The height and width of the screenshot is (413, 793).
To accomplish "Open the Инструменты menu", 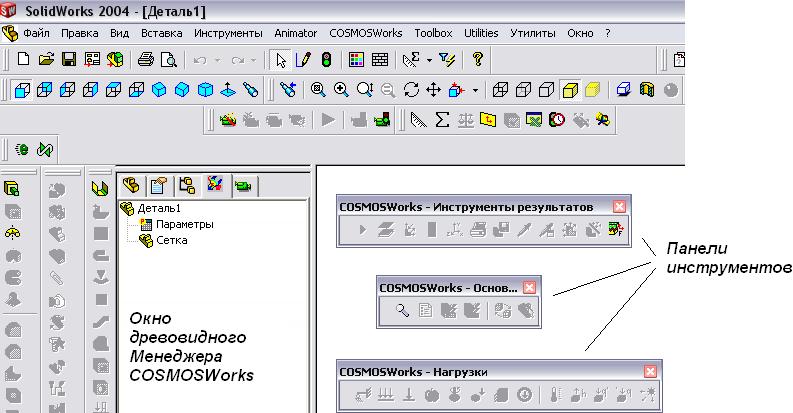I will pyautogui.click(x=228, y=33).
